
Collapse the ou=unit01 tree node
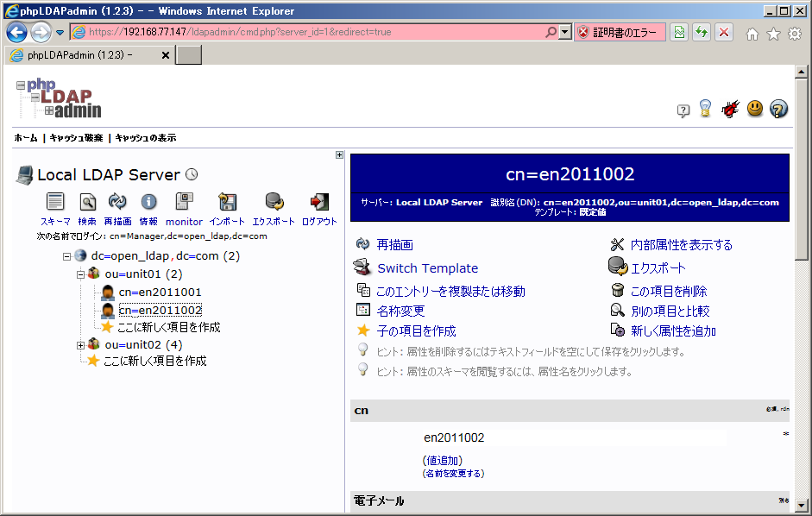(x=80, y=274)
